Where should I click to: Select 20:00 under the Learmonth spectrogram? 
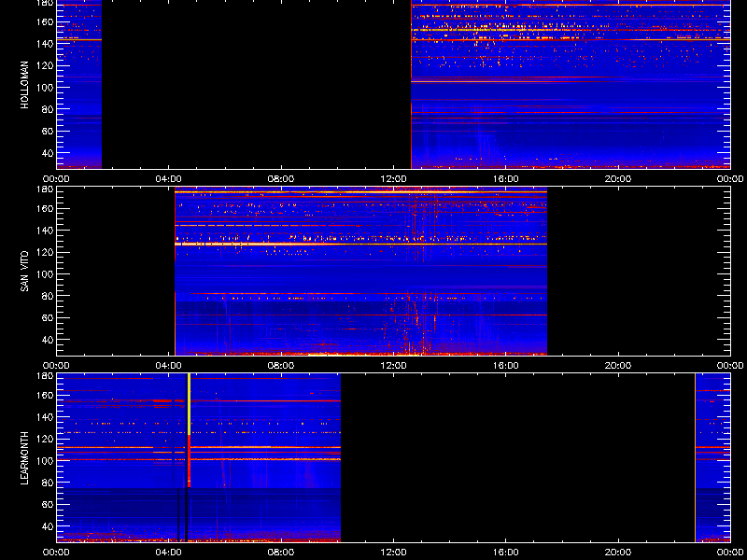618,553
